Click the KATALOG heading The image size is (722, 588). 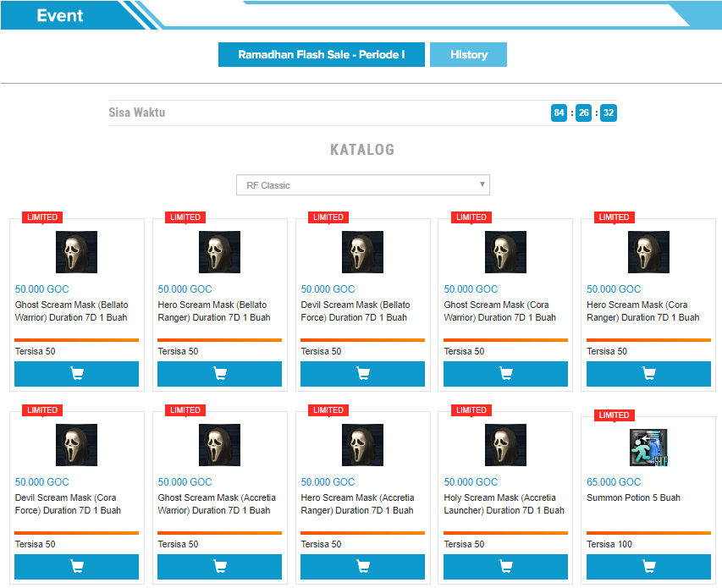pyautogui.click(x=362, y=150)
